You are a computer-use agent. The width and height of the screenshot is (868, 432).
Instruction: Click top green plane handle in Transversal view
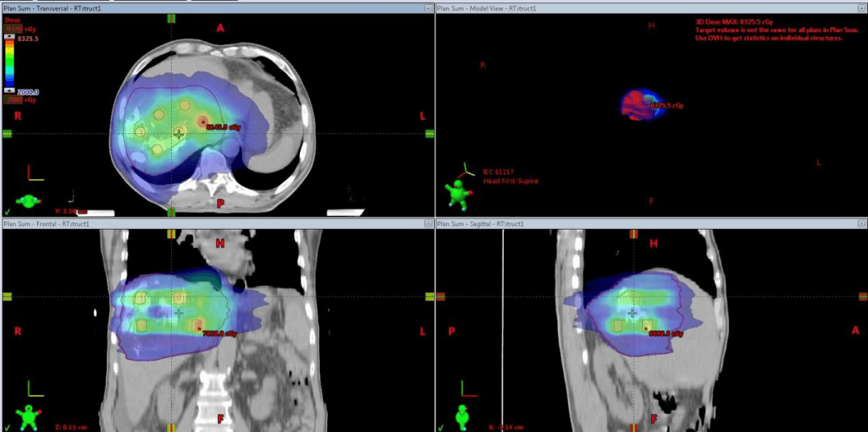point(171,18)
